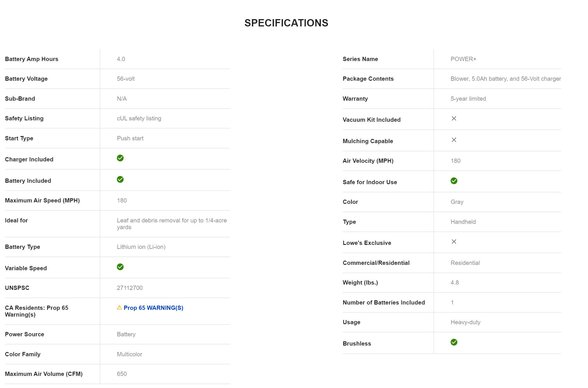Click the UNSPSC code 27112700
The height and width of the screenshot is (388, 588).
130,288
